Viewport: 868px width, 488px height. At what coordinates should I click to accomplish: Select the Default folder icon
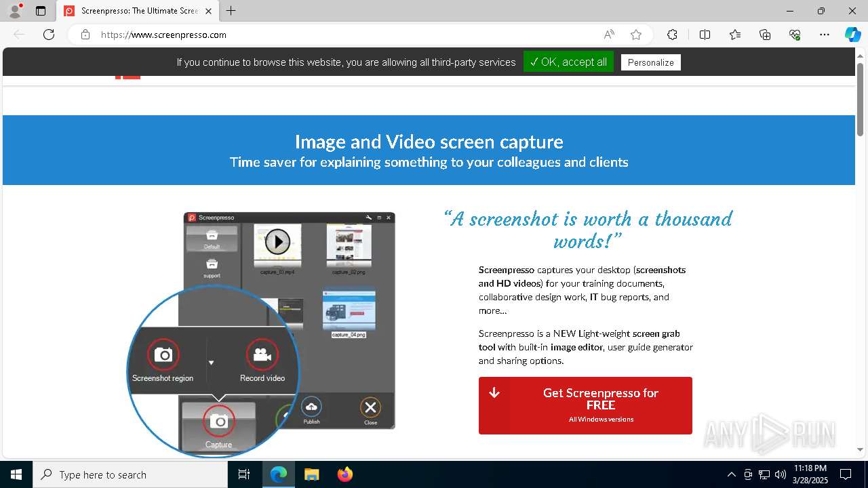pyautogui.click(x=212, y=235)
